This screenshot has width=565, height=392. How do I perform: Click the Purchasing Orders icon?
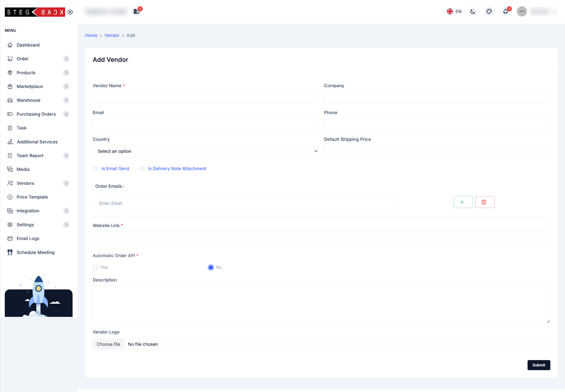pyautogui.click(x=10, y=114)
